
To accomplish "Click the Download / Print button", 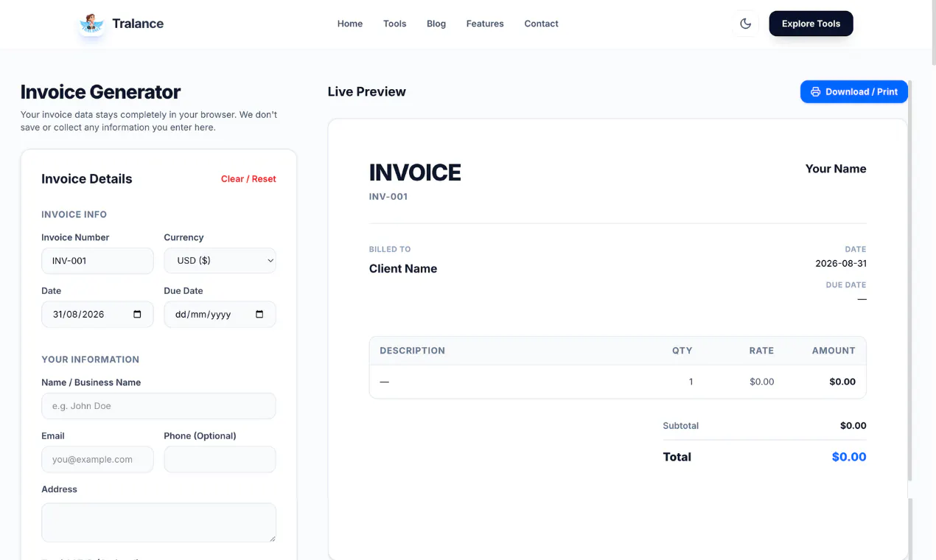I will pos(854,92).
